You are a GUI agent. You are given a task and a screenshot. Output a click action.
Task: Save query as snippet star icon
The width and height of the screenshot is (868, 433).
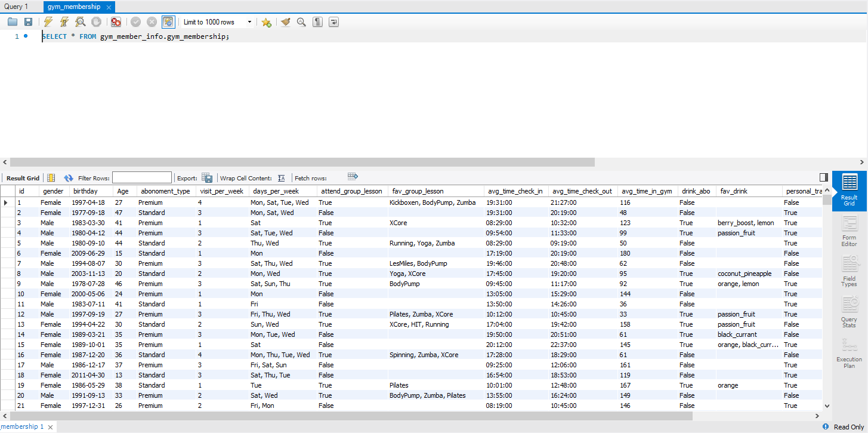(x=266, y=22)
